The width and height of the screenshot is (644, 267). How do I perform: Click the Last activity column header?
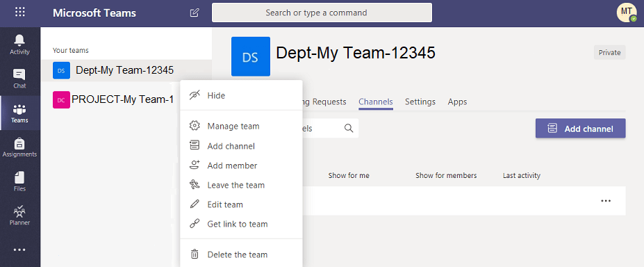522,175
